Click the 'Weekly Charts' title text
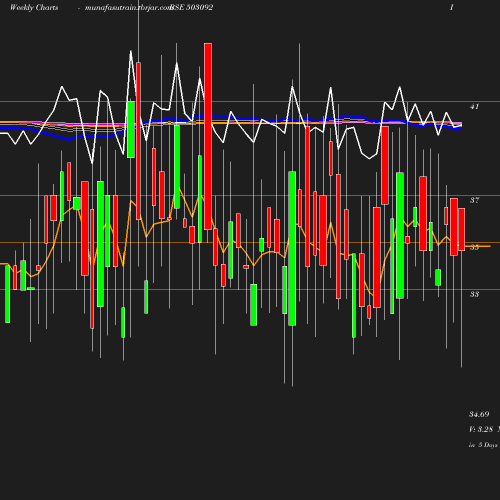500x500 pixels. click(34, 7)
